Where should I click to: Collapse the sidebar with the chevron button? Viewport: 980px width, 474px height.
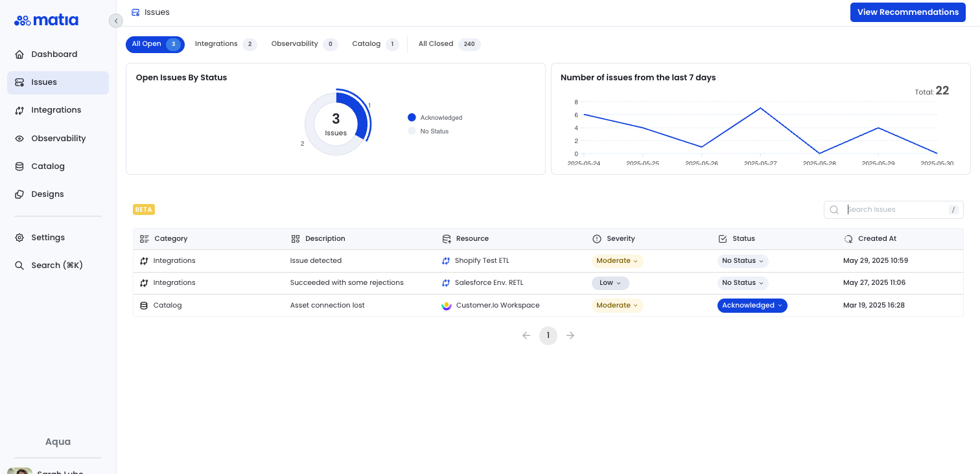[x=116, y=21]
